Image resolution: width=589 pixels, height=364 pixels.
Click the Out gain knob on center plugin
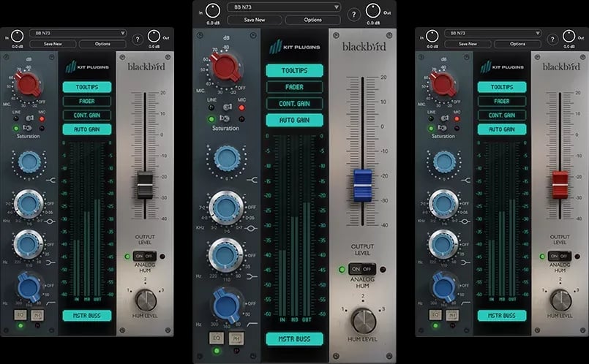pos(373,10)
